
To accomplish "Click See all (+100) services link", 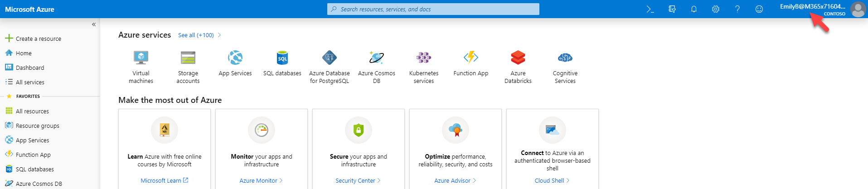I will pos(196,35).
